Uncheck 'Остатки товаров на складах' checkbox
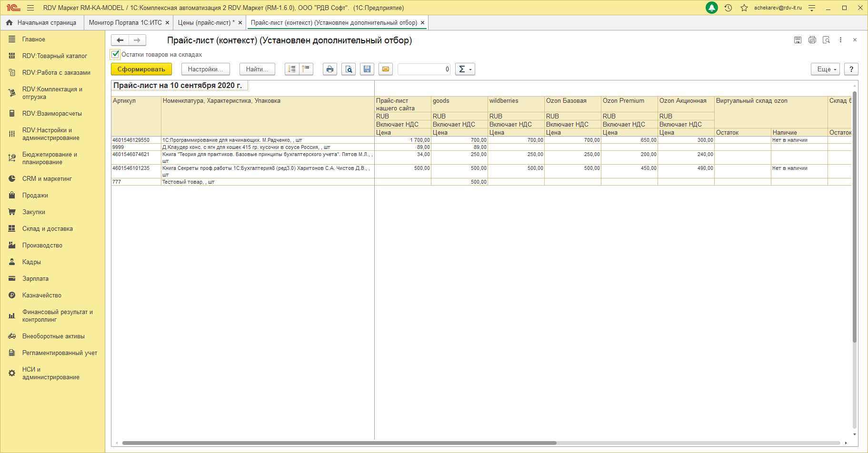Screen dimensions: 868x453 115,54
